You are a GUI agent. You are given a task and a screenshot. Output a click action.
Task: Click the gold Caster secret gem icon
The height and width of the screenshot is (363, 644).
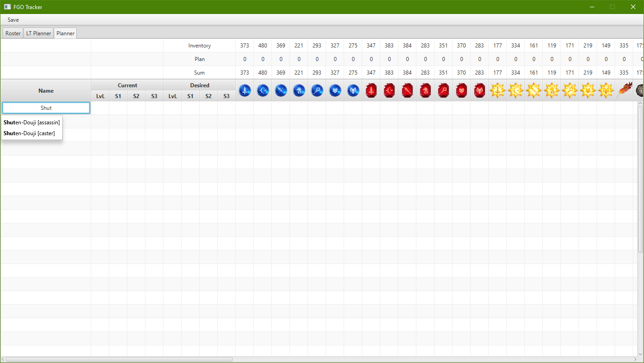pyautogui.click(x=570, y=90)
